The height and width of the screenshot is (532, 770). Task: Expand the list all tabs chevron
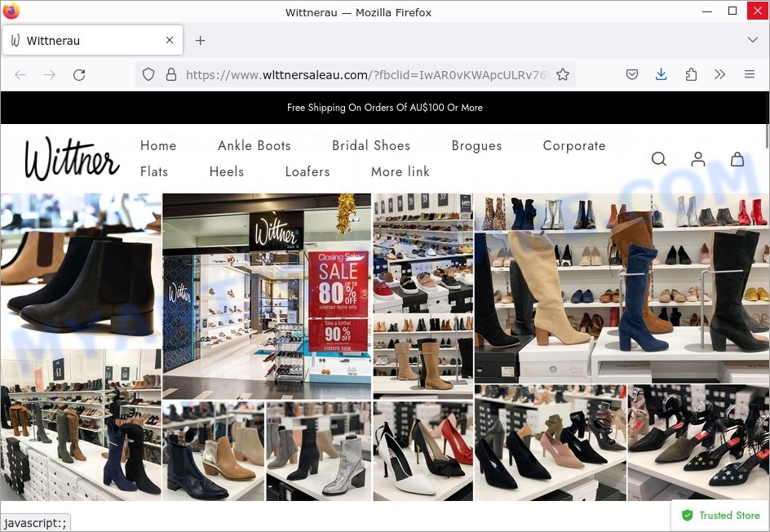tap(752, 40)
